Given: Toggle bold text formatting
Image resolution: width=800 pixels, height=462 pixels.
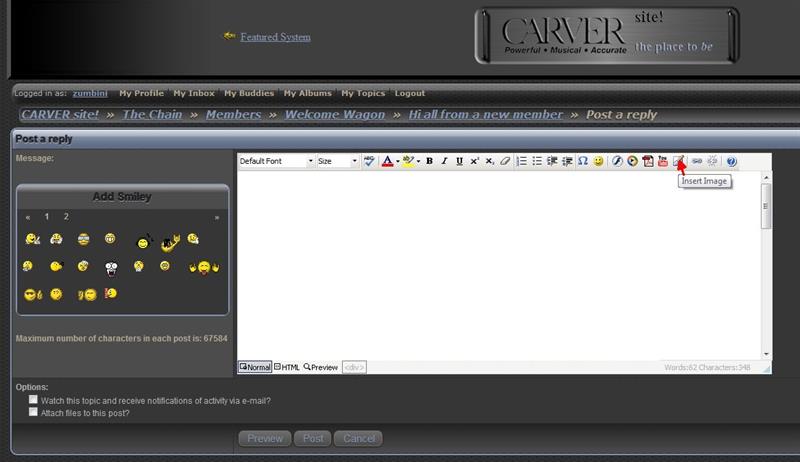Looking at the screenshot, I should [x=429, y=161].
